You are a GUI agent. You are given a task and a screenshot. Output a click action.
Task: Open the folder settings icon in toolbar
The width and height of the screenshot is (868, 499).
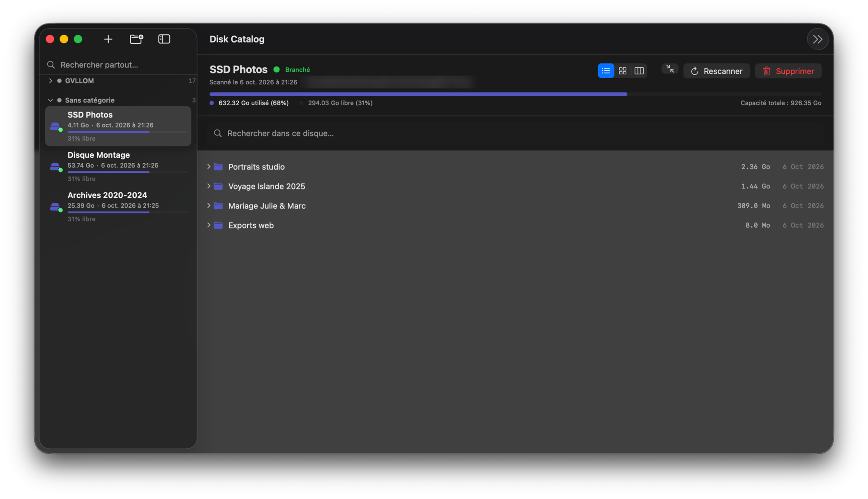click(x=136, y=39)
